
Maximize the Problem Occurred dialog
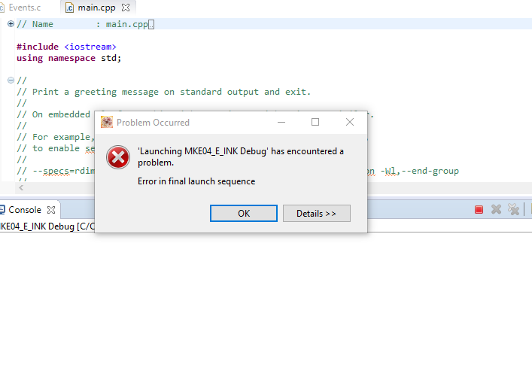(x=315, y=122)
